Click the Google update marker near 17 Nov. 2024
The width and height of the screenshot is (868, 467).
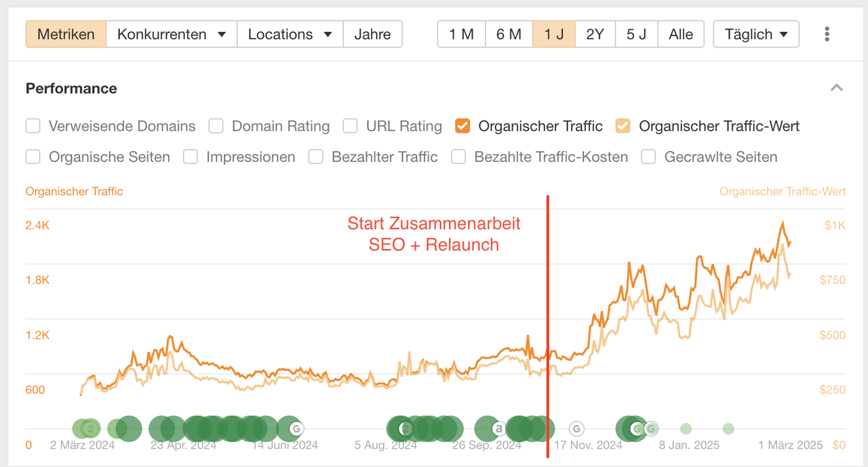576,428
